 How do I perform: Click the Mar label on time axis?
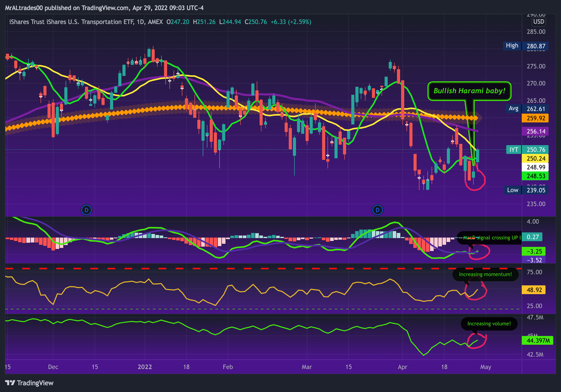click(x=307, y=367)
